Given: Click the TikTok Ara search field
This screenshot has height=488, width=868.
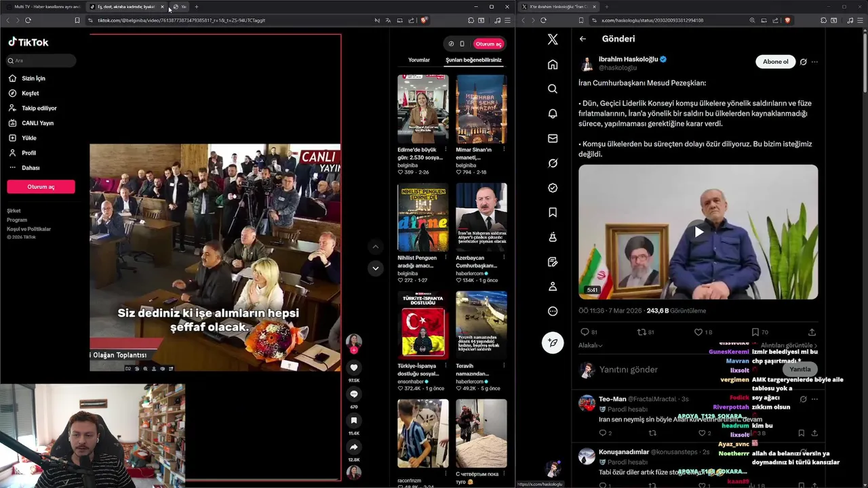Looking at the screenshot, I should (41, 60).
